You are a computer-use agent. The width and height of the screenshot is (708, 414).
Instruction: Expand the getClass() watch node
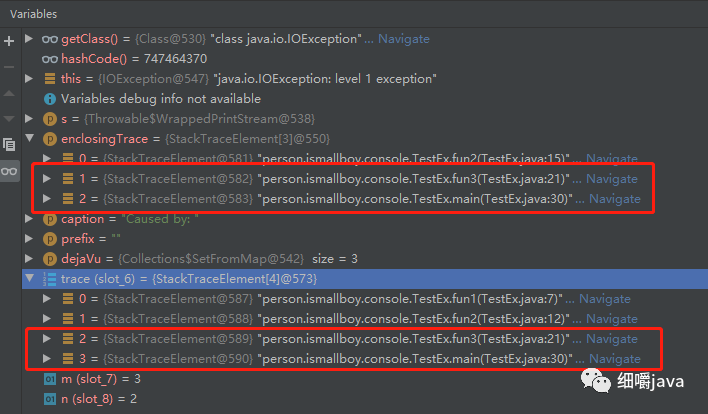pyautogui.click(x=29, y=39)
